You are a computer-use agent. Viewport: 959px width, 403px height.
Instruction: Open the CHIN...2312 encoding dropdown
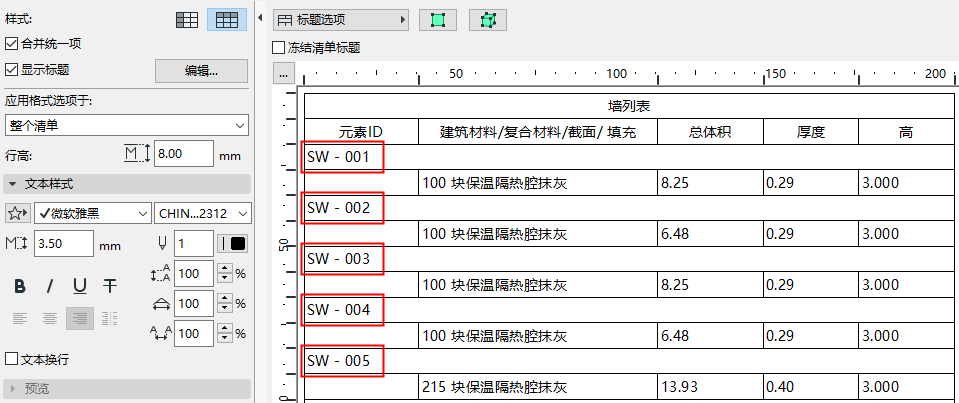pyautogui.click(x=202, y=213)
